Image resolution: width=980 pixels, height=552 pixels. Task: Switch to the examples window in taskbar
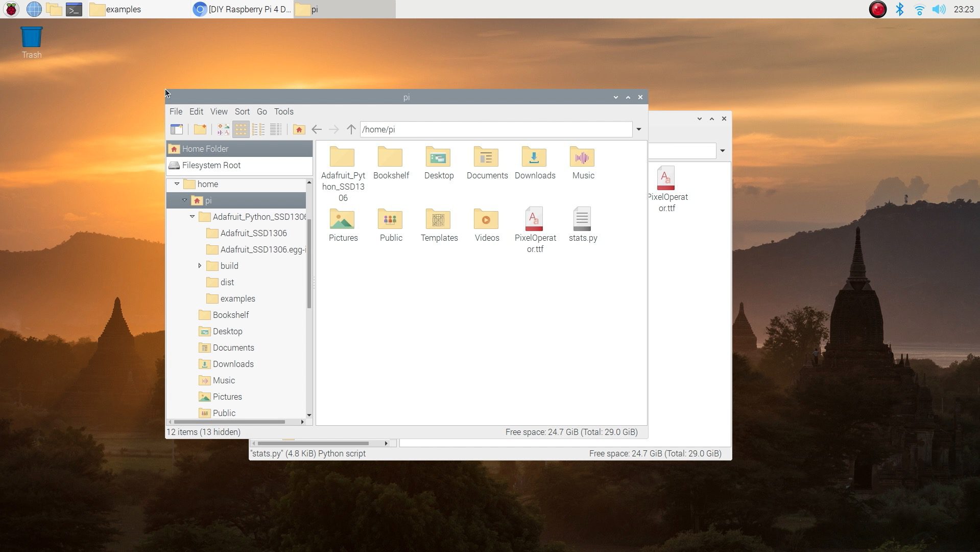[x=123, y=9]
